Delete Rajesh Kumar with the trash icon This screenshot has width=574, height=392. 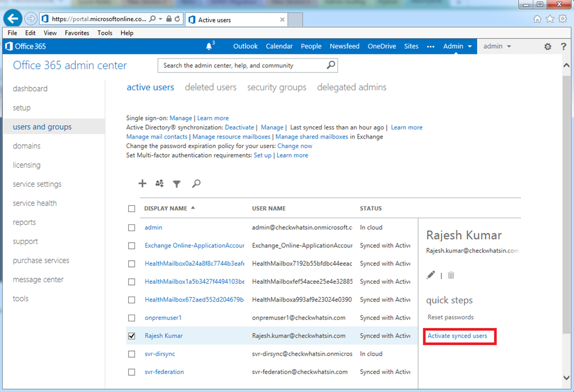(451, 275)
